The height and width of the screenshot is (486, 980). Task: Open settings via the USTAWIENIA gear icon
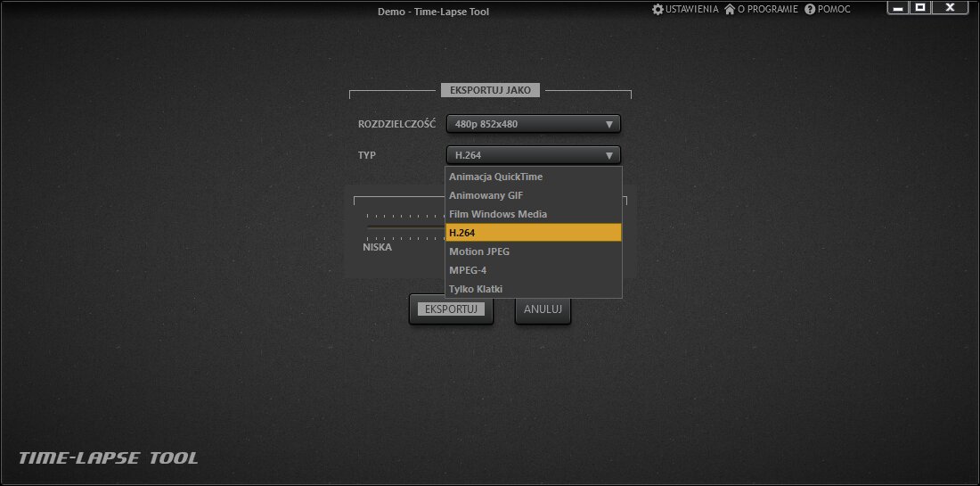pyautogui.click(x=658, y=9)
